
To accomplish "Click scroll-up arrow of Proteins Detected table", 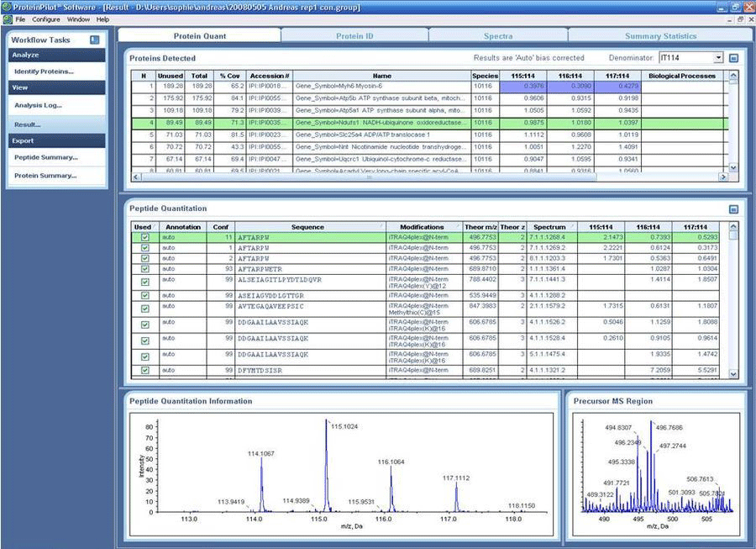I will [733, 76].
